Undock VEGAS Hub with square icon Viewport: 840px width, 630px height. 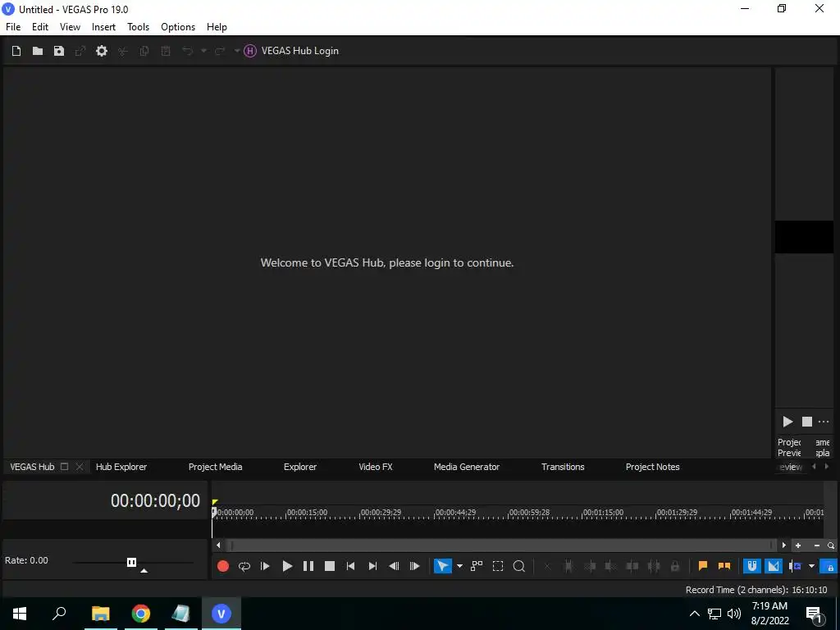[64, 467]
